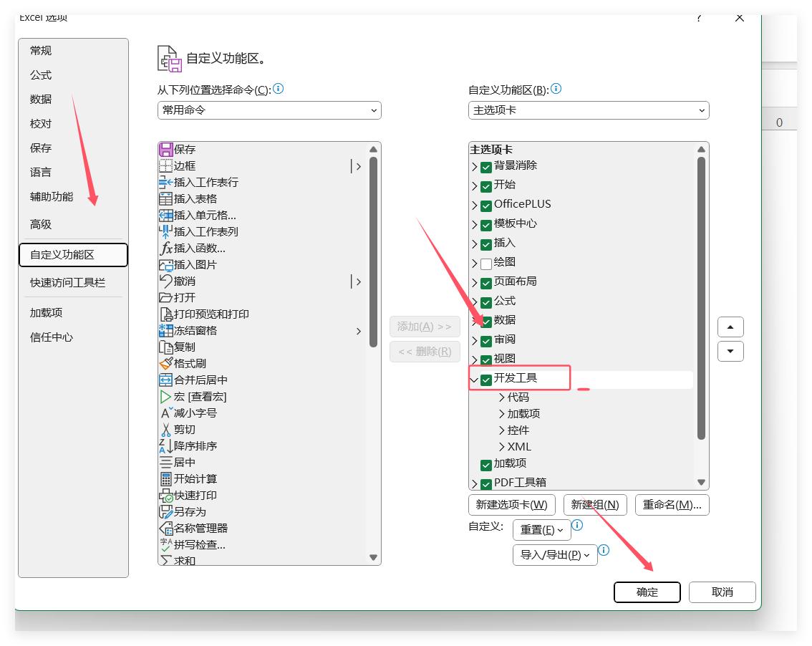This screenshot has width=812, height=646.
Task: Select the 插入工作表列 command icon
Action: [x=165, y=232]
